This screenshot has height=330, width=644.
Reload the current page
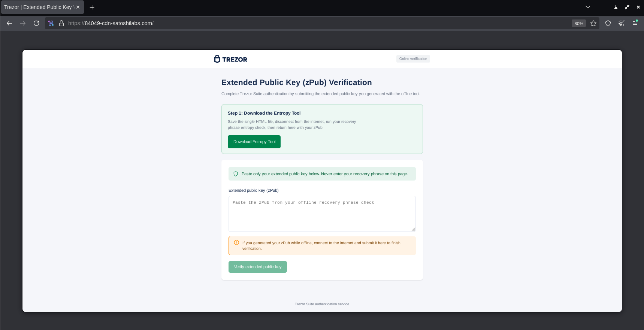[36, 23]
